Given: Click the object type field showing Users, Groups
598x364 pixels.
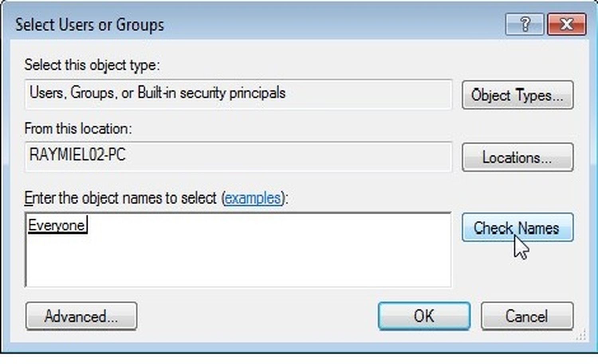Looking at the screenshot, I should [x=238, y=94].
